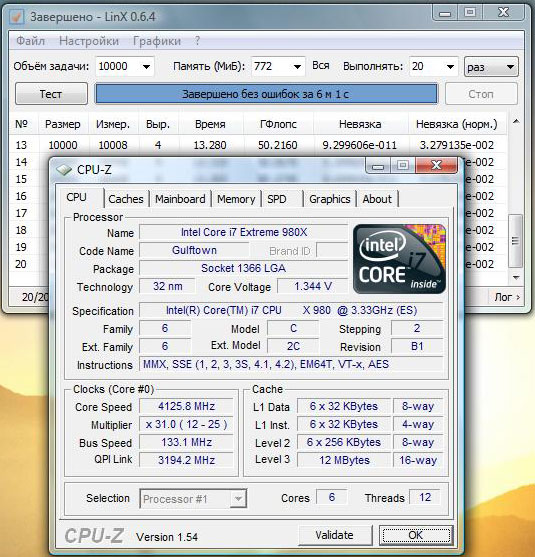This screenshot has width=535, height=557.
Task: Click the LinX application icon in title bar
Action: (17, 16)
